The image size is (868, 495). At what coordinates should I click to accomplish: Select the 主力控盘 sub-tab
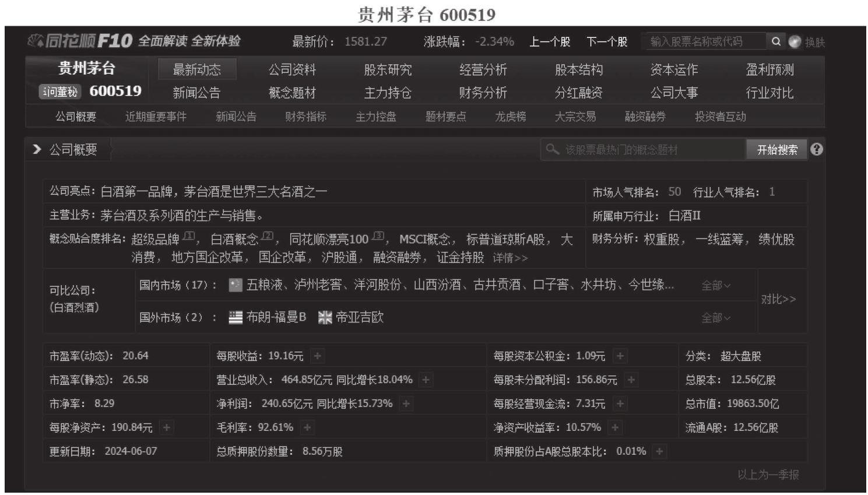pyautogui.click(x=376, y=117)
